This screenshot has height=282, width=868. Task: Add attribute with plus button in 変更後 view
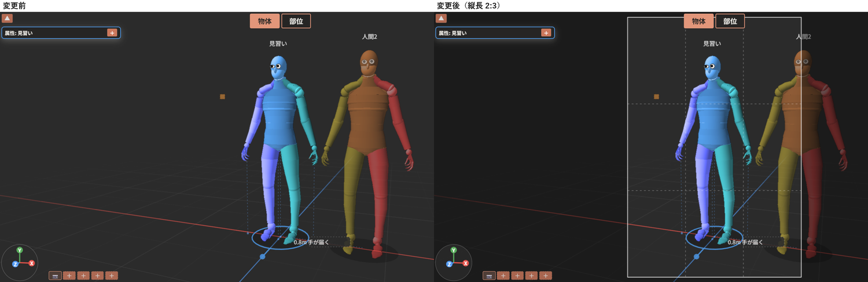coord(546,33)
